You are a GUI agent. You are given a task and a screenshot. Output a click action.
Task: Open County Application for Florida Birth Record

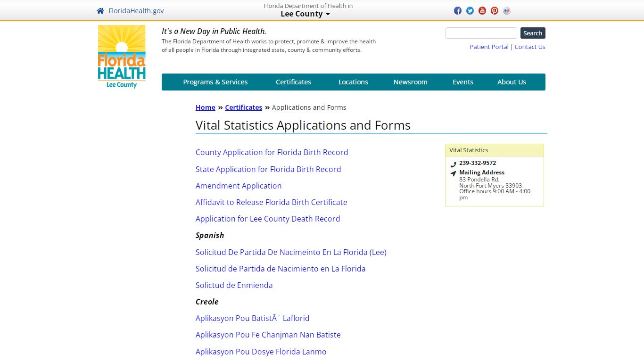pyautogui.click(x=272, y=152)
